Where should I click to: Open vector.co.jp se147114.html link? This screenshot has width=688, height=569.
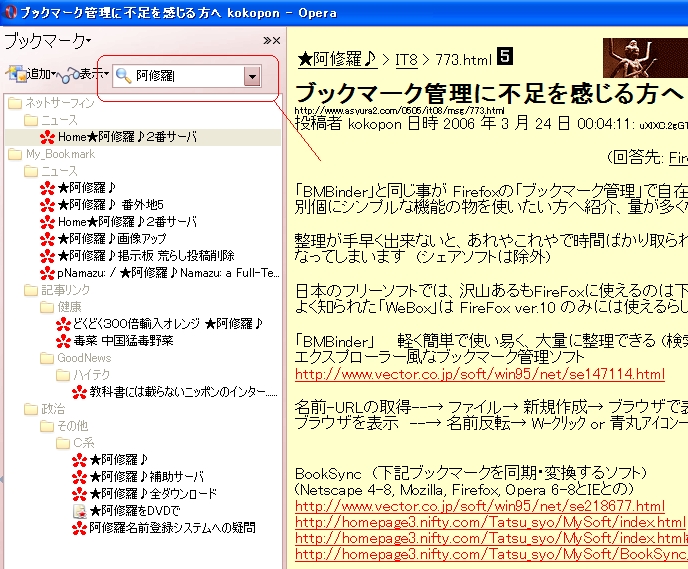480,374
